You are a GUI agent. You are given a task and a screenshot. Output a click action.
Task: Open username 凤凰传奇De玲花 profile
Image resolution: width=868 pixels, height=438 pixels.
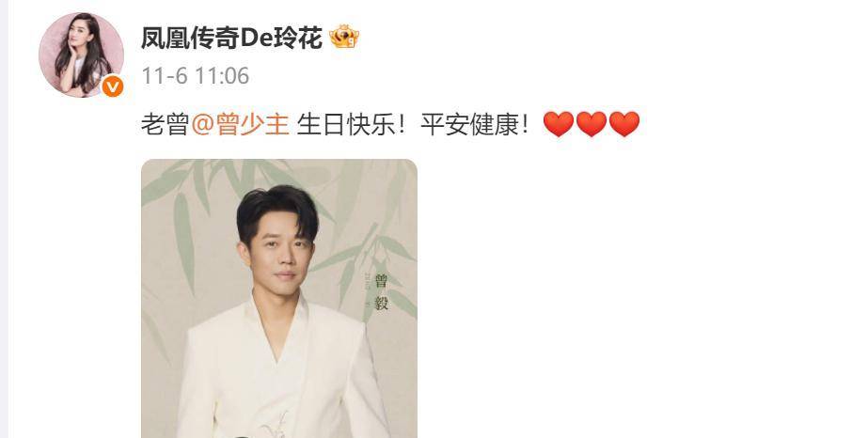(232, 39)
